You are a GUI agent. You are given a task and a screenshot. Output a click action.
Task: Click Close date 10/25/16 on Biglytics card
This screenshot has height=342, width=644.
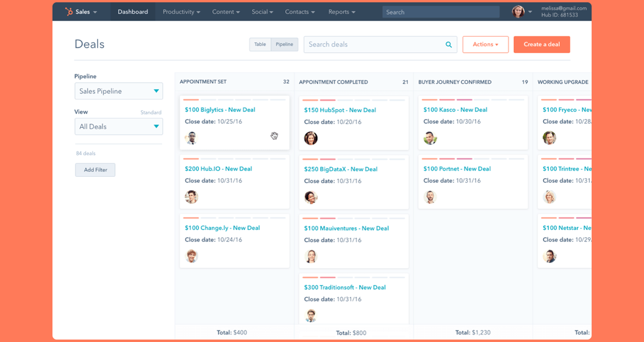213,121
